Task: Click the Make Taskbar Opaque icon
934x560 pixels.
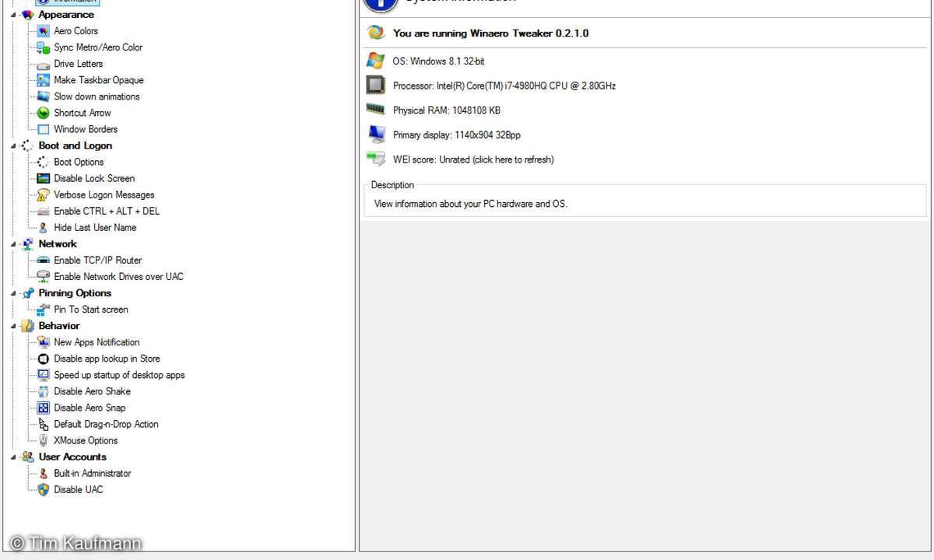Action: pos(44,80)
